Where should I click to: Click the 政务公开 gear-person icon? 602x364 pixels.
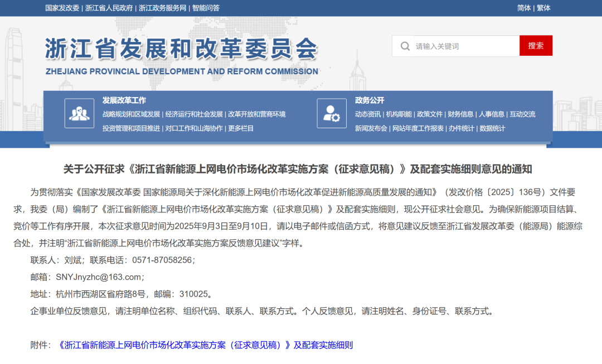click(332, 114)
